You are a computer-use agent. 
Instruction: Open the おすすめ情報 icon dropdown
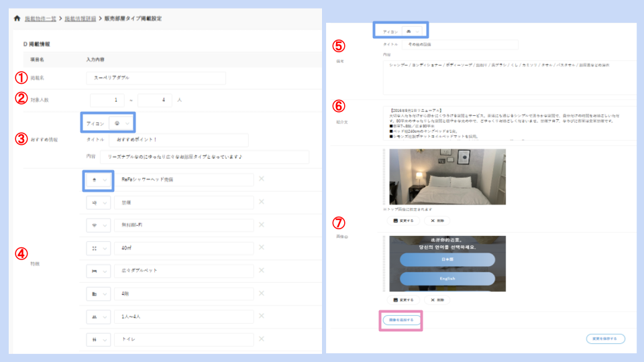[121, 123]
